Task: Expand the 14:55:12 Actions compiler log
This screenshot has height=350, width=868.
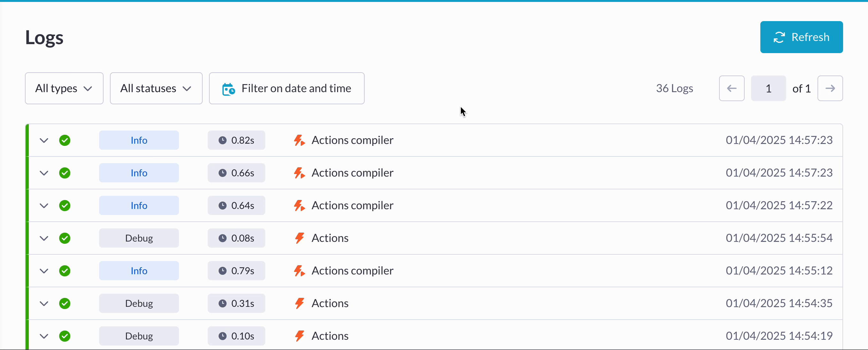Action: (x=44, y=271)
